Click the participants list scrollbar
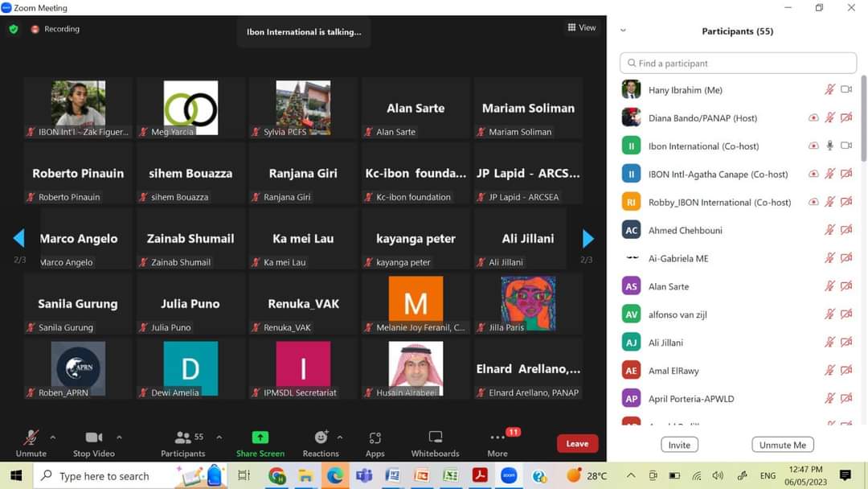The image size is (868, 489). pyautogui.click(x=863, y=119)
